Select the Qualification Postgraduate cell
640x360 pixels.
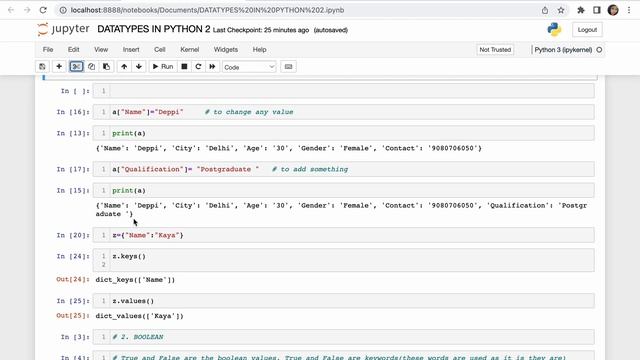pos(343,169)
